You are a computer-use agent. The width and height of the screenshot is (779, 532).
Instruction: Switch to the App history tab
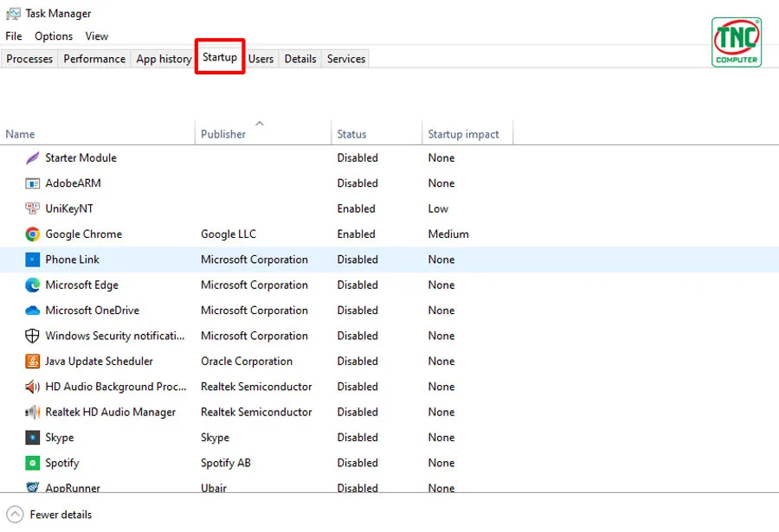click(x=164, y=59)
